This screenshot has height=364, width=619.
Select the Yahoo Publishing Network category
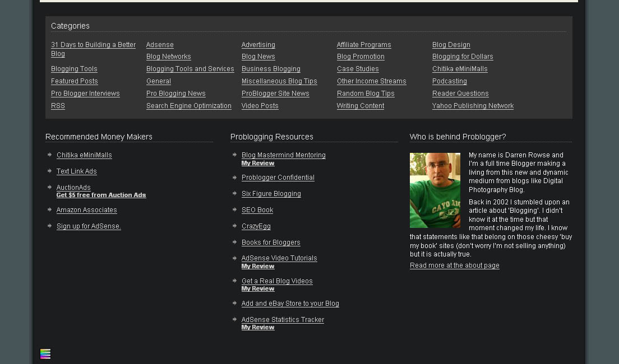tap(473, 106)
